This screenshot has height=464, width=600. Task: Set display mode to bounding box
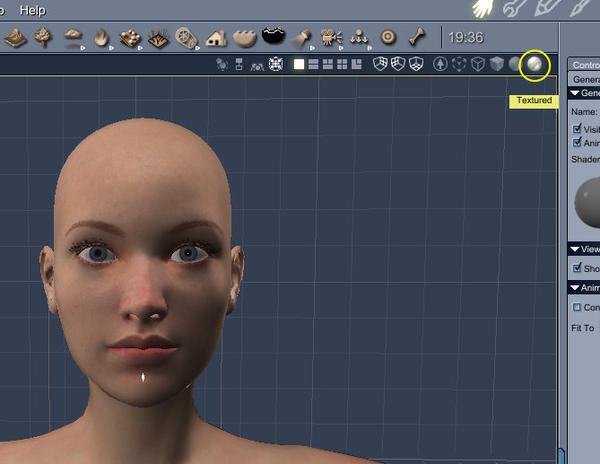coord(459,64)
